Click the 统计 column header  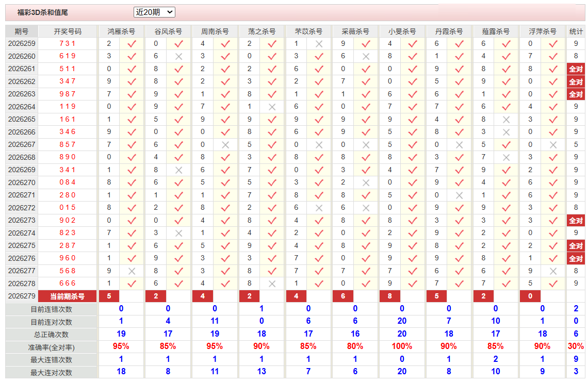tap(576, 31)
